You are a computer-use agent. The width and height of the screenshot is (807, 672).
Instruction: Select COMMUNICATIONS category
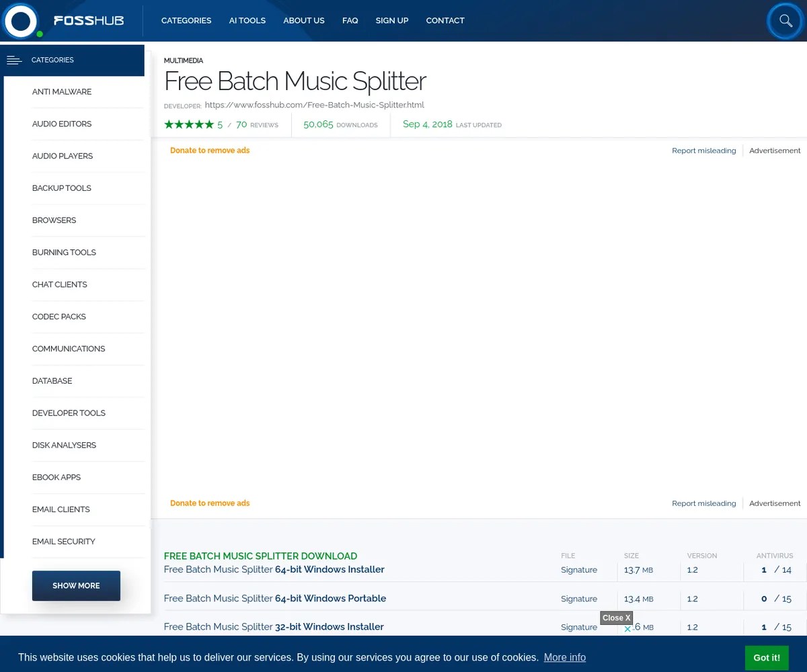(x=69, y=349)
